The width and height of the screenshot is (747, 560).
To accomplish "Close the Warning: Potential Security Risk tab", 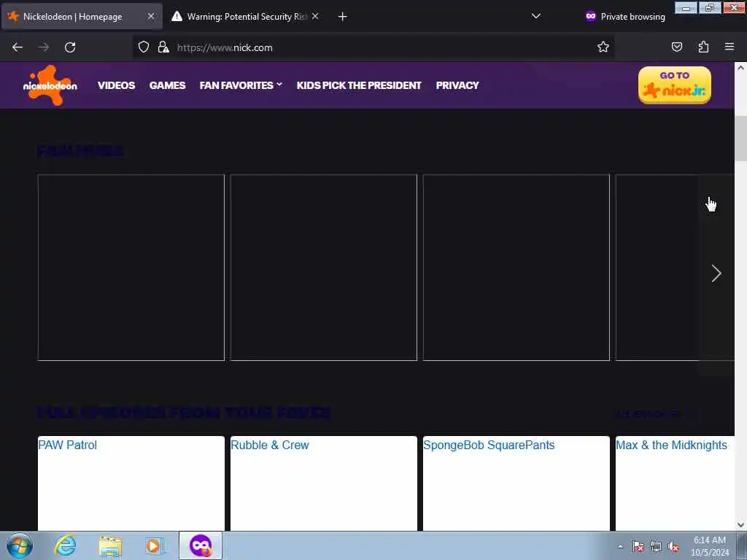I will tap(315, 16).
